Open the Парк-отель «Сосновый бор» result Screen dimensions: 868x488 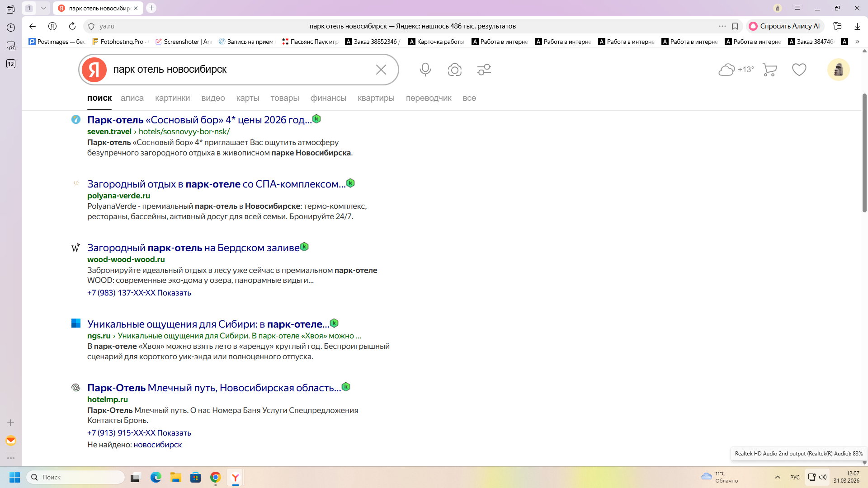coord(199,120)
